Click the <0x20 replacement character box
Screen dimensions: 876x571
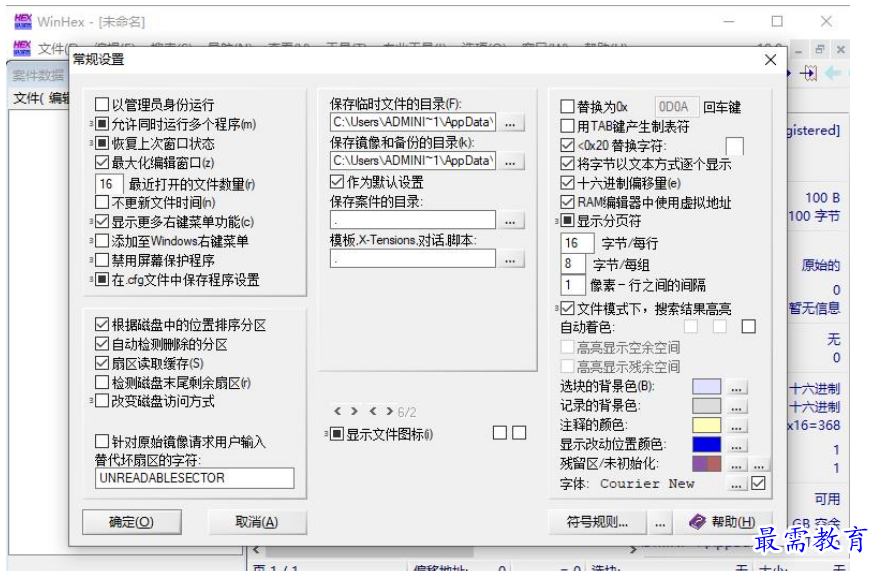(x=734, y=145)
